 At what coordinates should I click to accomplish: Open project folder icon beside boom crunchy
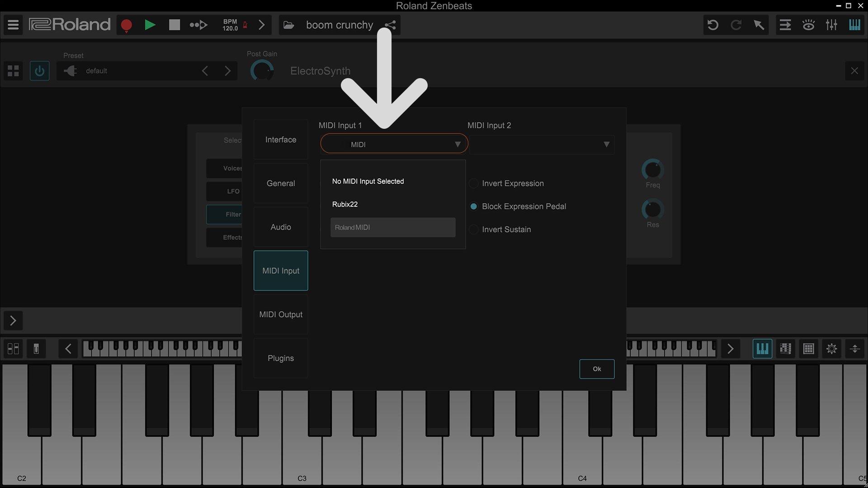[x=289, y=25]
